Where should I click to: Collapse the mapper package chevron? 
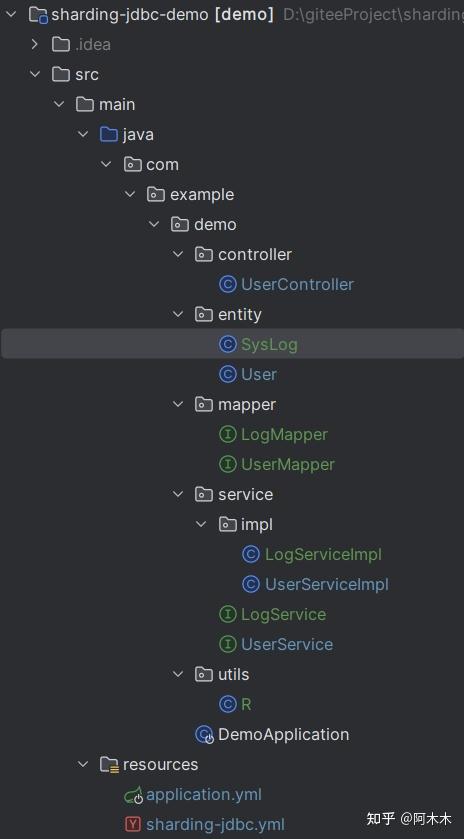pyautogui.click(x=178, y=405)
